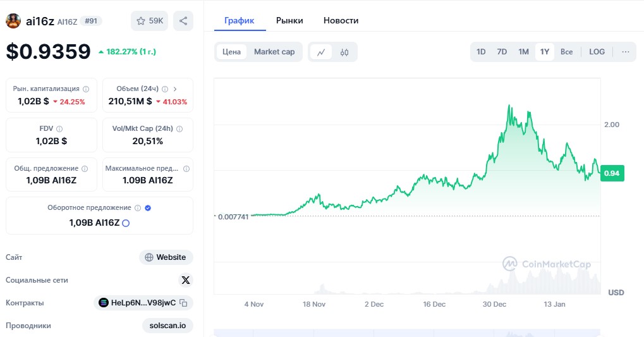
Task: Open the three-dots chart options menu
Action: pos(625,52)
